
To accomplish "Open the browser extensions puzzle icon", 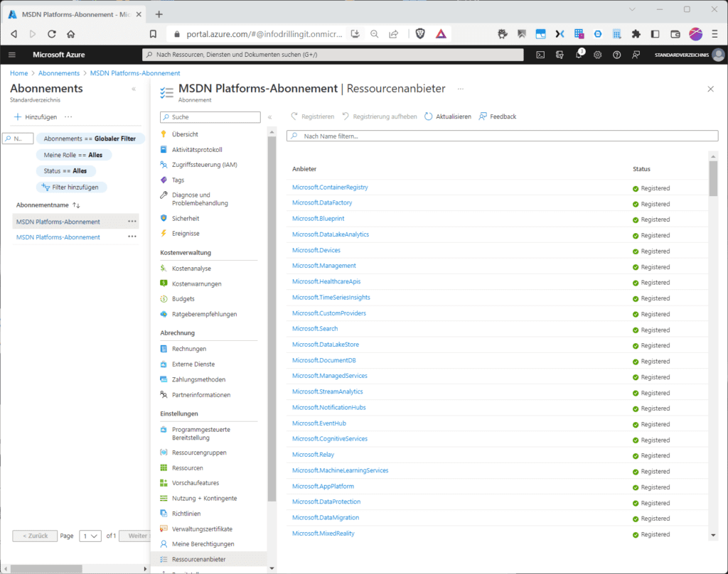I will [x=636, y=34].
